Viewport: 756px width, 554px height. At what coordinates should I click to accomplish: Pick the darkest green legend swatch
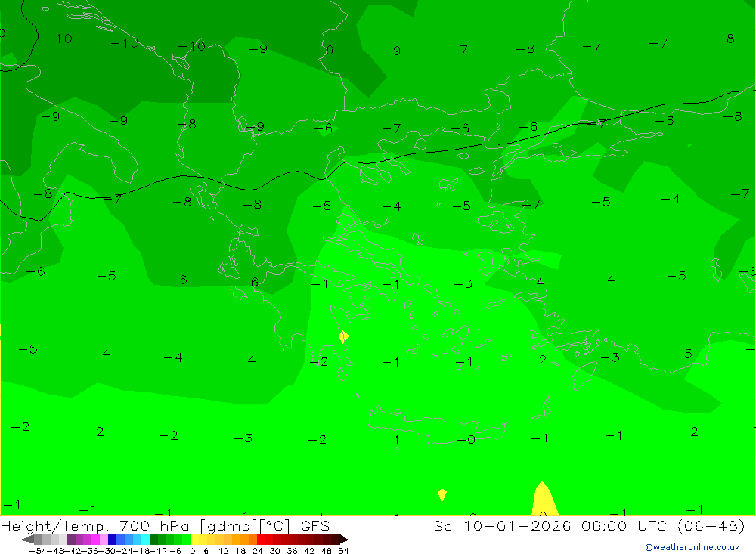click(153, 540)
